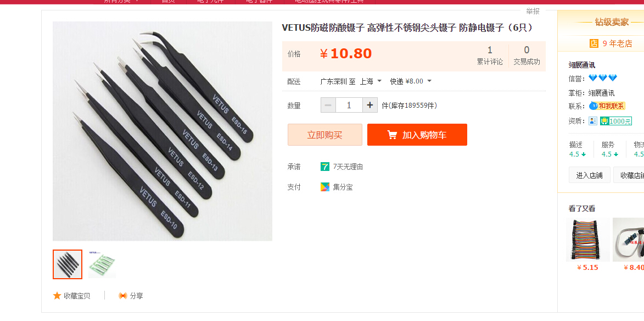Click the star icon beside 收藏宝贝

pos(57,296)
